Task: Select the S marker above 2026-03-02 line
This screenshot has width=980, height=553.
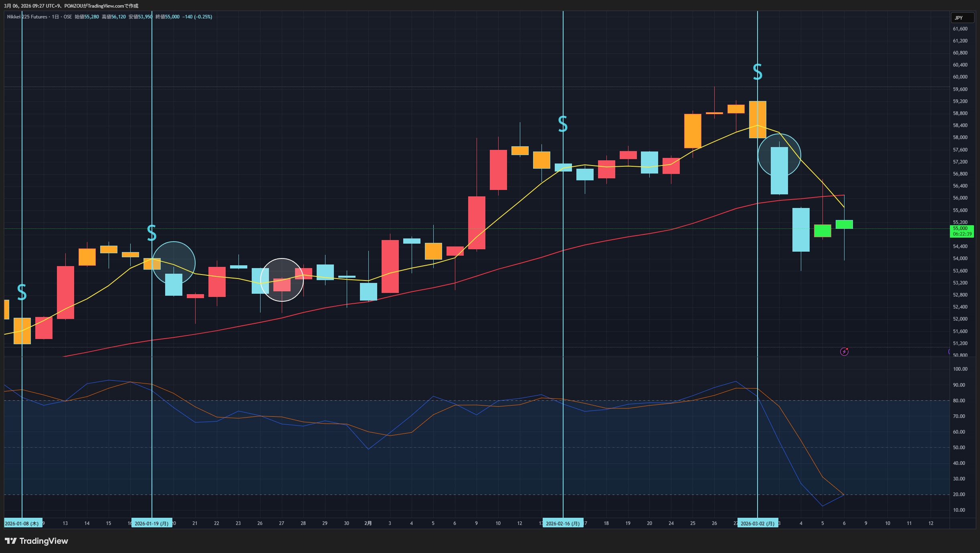Action: tap(757, 72)
